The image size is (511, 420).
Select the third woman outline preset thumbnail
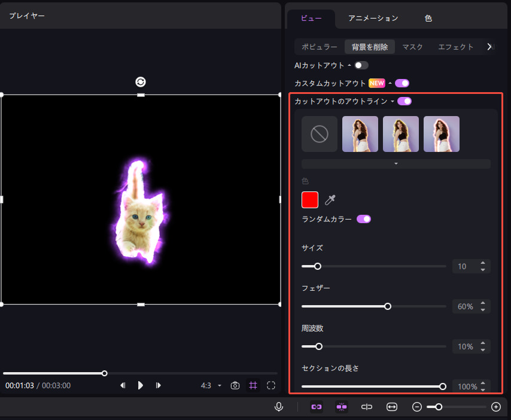(x=442, y=134)
